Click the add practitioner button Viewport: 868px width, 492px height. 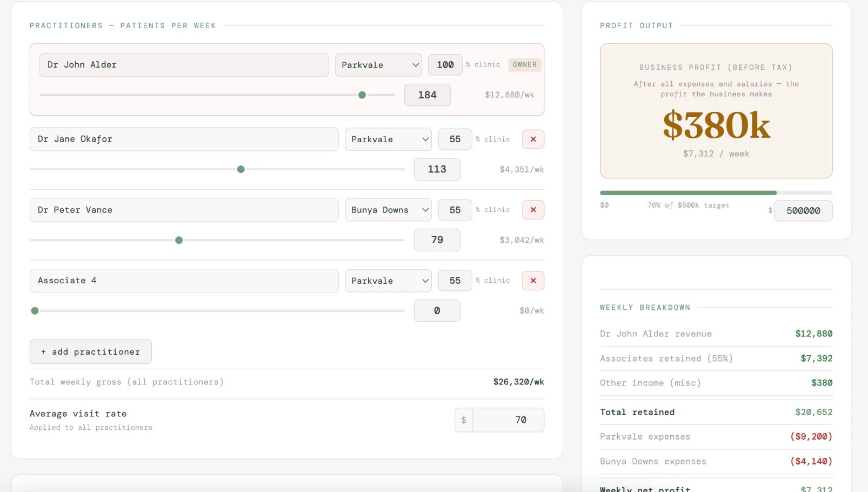(90, 351)
